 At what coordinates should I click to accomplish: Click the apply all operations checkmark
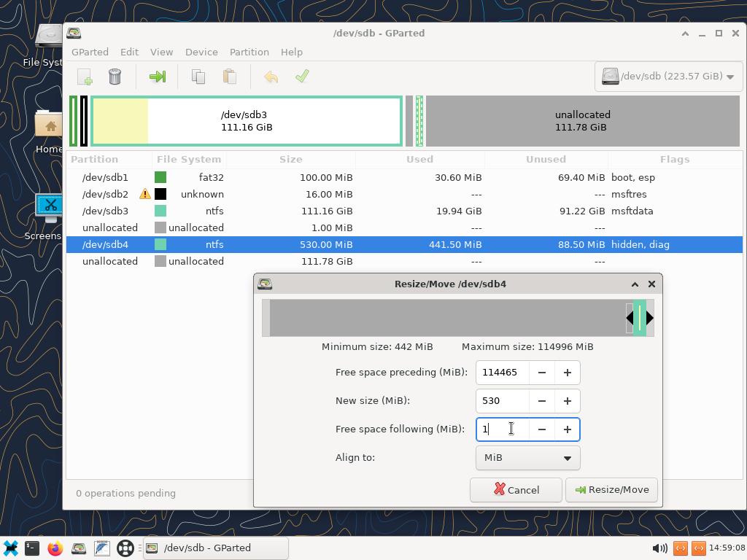point(302,77)
